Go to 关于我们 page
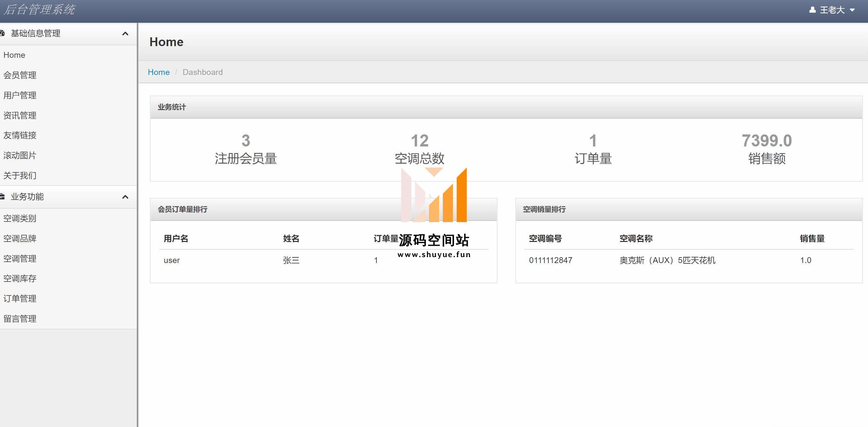This screenshot has height=427, width=868. tap(20, 175)
